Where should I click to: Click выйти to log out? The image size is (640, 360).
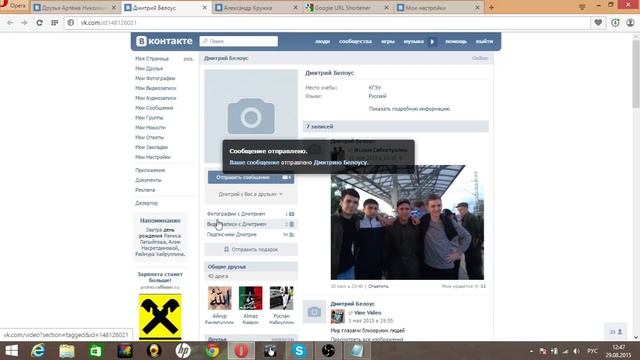(x=484, y=41)
